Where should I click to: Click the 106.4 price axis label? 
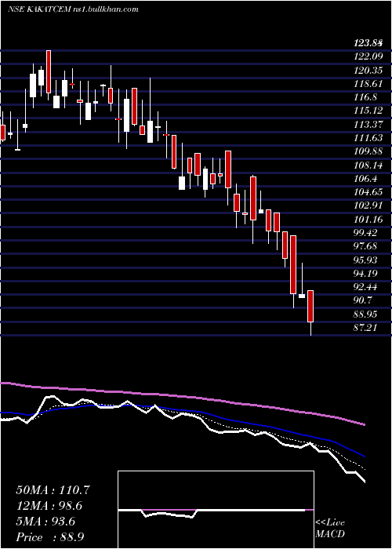tap(366, 179)
